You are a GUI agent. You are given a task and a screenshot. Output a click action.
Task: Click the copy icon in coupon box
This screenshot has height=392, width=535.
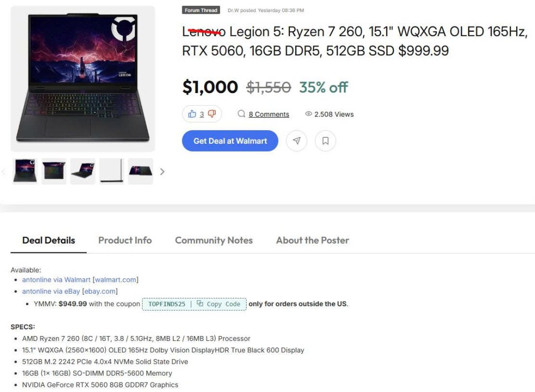click(x=200, y=304)
